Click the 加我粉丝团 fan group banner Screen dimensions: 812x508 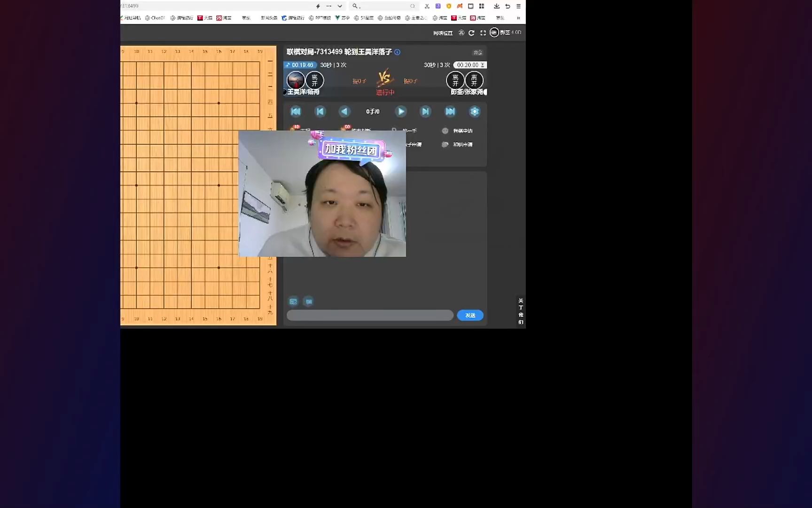(351, 150)
